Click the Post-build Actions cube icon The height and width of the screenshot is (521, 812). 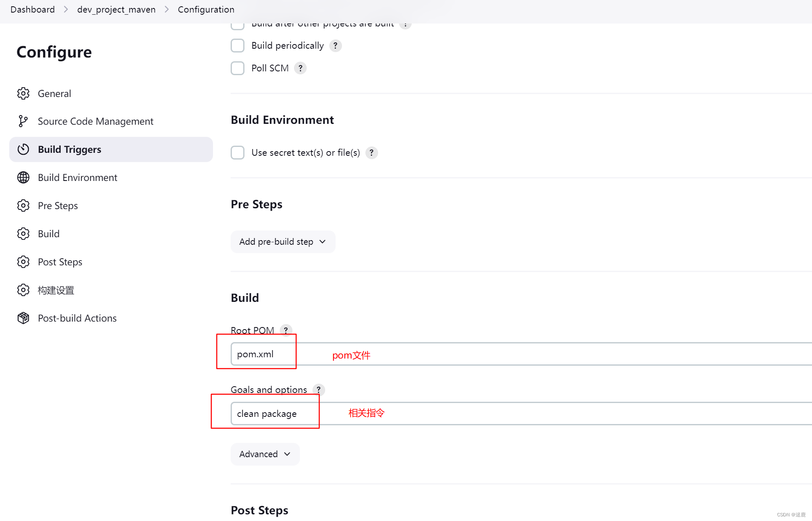coord(24,317)
